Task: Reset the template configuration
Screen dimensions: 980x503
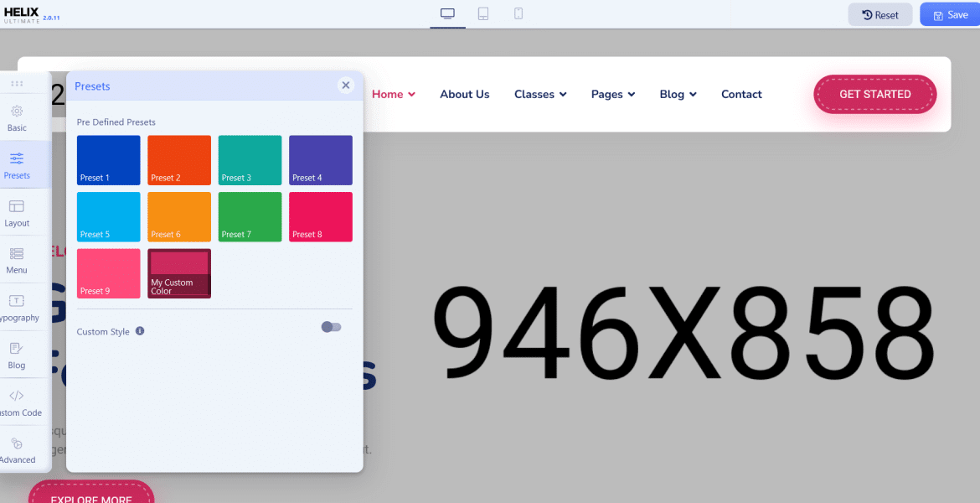Action: (879, 13)
